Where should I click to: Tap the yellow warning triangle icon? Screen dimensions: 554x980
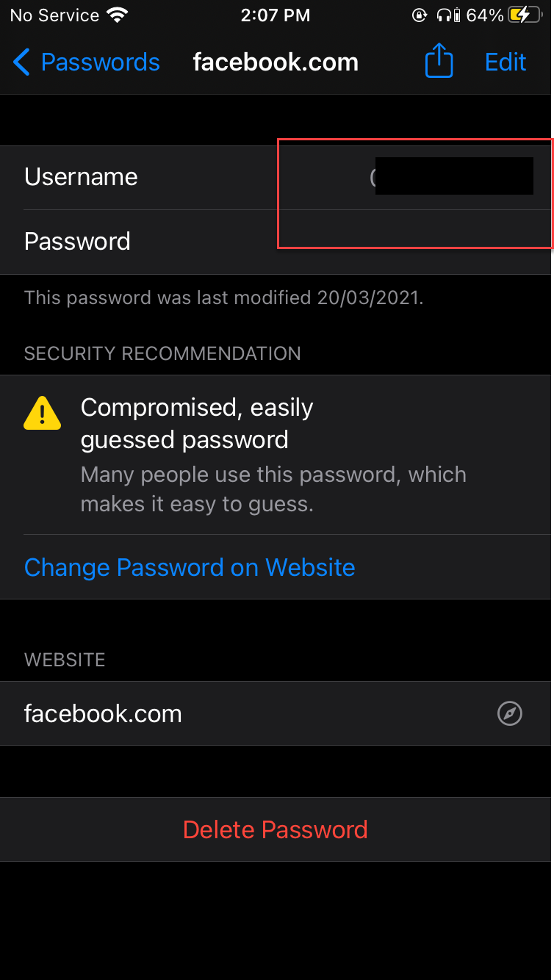click(42, 414)
